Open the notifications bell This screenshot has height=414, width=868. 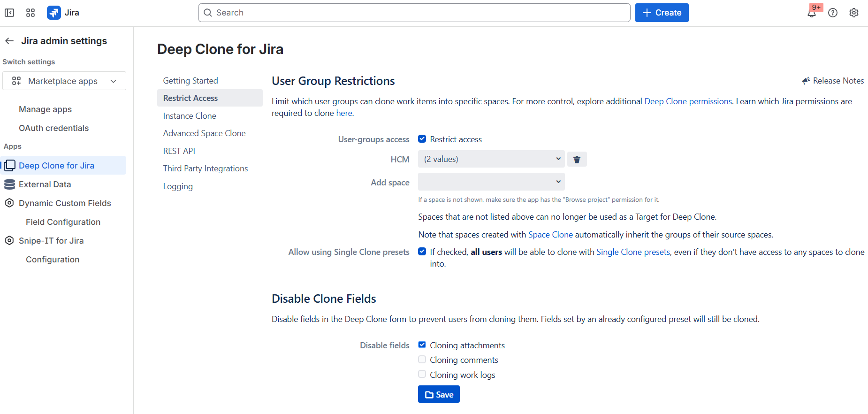(x=811, y=13)
